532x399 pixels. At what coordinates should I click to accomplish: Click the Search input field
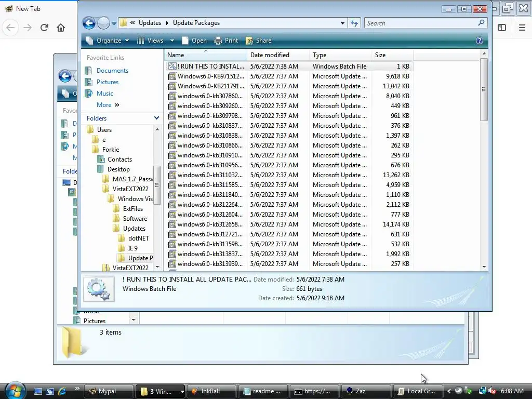[421, 23]
